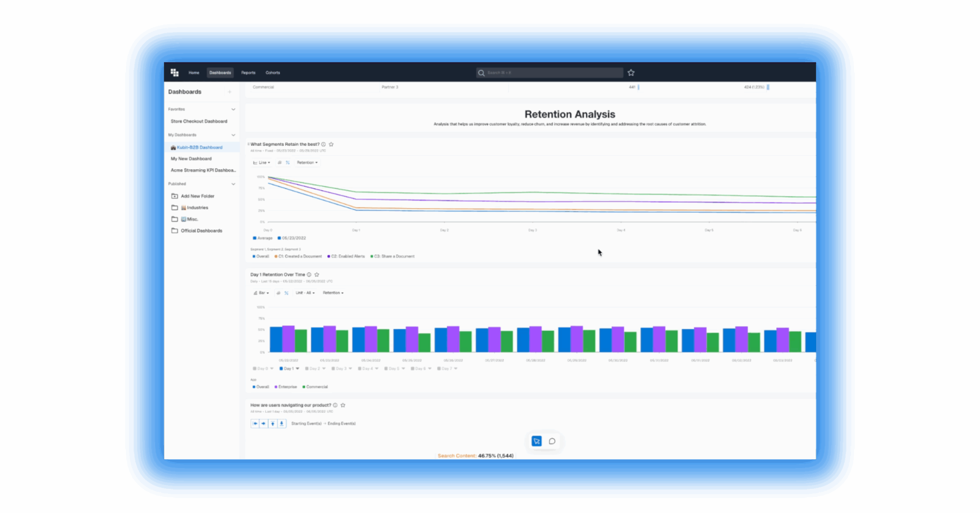This screenshot has height=513, width=980.
Task: Switch line chart to percent (%) display
Action: (287, 162)
